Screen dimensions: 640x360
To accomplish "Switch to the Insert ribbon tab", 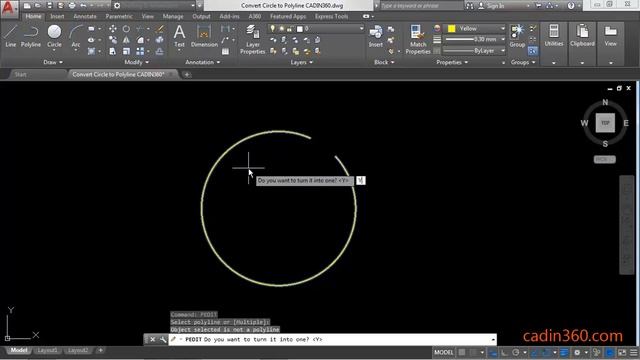I will [57, 16].
